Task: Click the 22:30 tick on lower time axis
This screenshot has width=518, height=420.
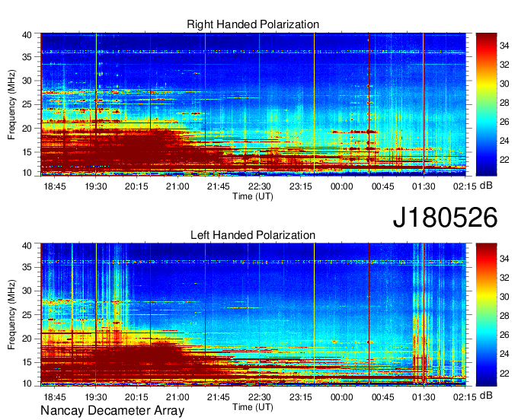Action: click(260, 397)
